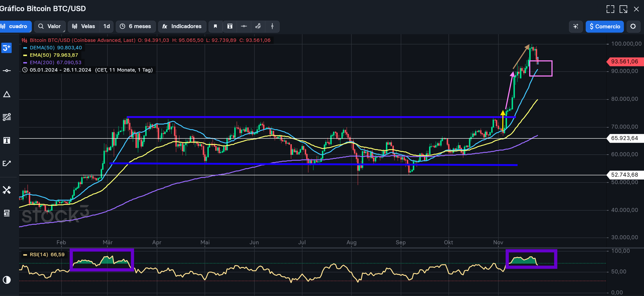Viewport: 644px width, 296px height.
Task: Select the arrow annotation tool in left sidebar
Action: pos(7,163)
